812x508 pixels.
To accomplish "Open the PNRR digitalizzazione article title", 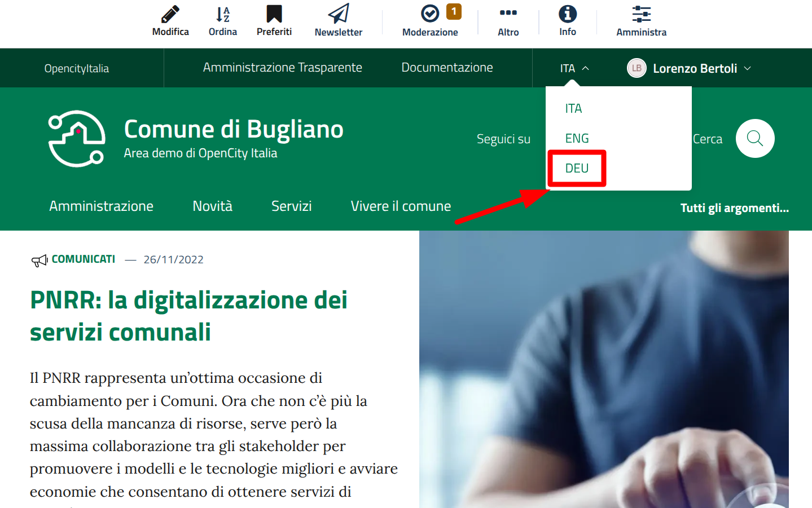I will point(188,316).
